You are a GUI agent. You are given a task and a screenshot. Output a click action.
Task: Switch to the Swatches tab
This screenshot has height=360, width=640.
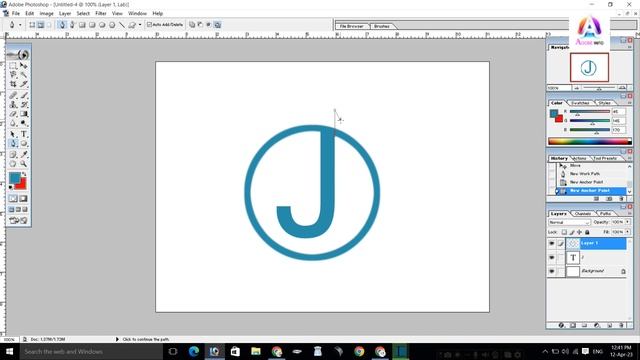(580, 103)
